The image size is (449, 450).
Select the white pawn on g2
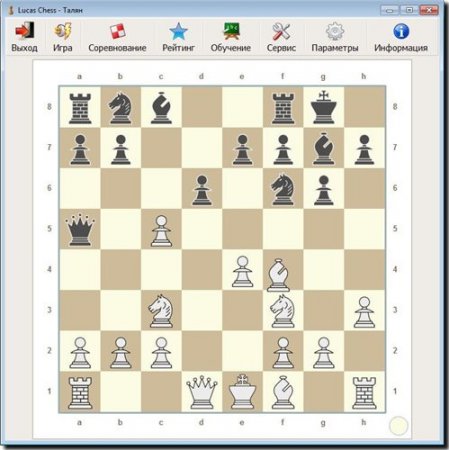(323, 353)
